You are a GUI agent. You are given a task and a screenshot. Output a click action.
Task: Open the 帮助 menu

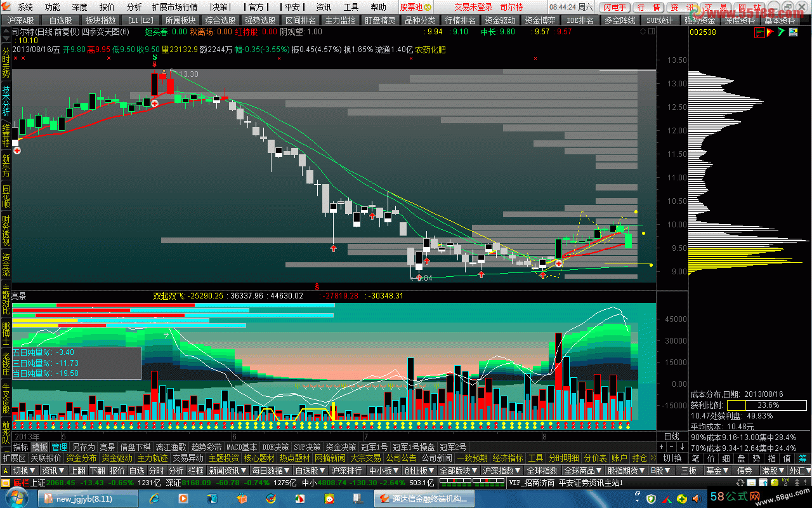pos(378,7)
